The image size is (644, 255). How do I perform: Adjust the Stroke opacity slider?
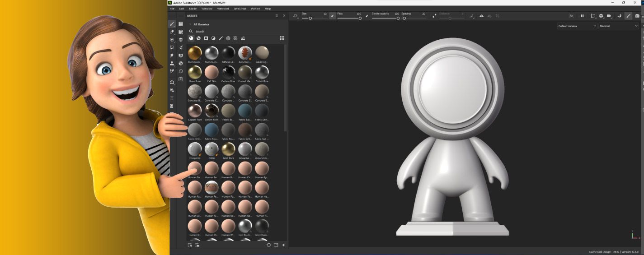tap(385, 19)
